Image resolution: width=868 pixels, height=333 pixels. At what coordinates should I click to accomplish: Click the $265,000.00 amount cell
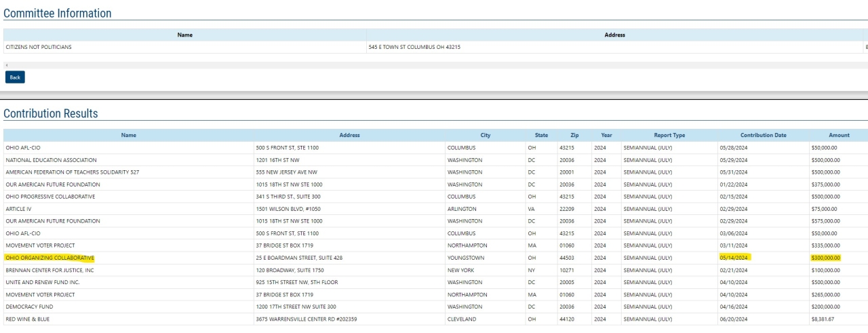[x=825, y=294]
